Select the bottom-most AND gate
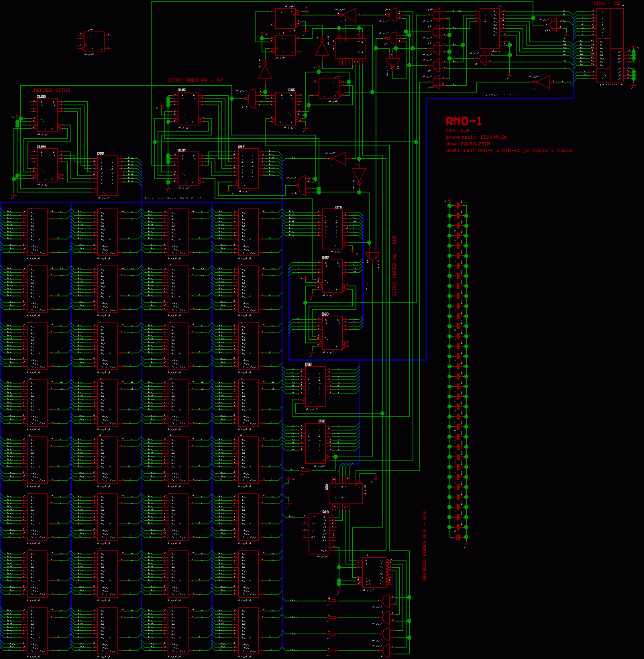Image resolution: width=644 pixels, height=659 pixels. tap(387, 650)
